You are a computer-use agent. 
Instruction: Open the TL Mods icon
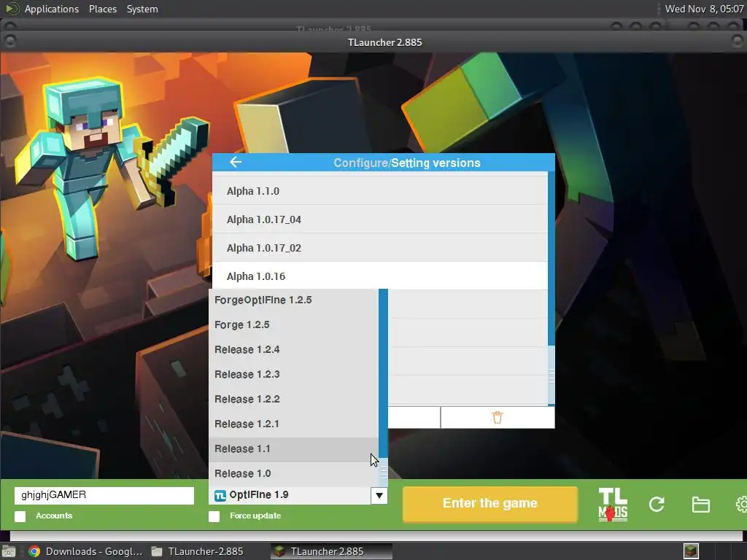(x=613, y=505)
